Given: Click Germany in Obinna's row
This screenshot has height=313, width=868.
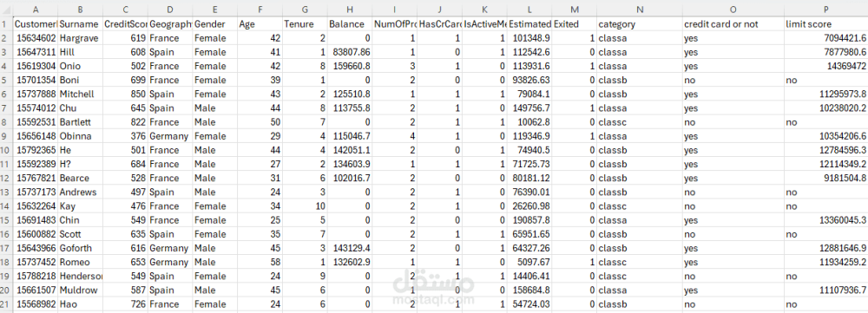Looking at the screenshot, I should [170, 136].
